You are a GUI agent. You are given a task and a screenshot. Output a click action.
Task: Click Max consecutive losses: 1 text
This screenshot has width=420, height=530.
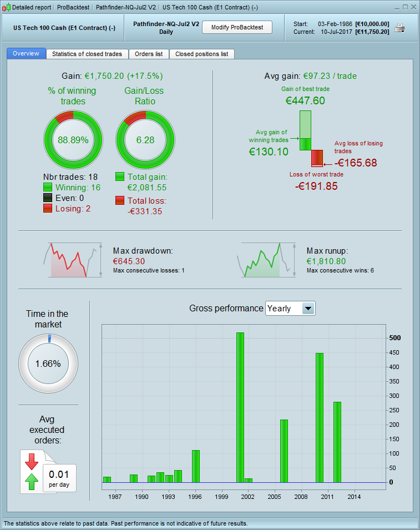(149, 270)
